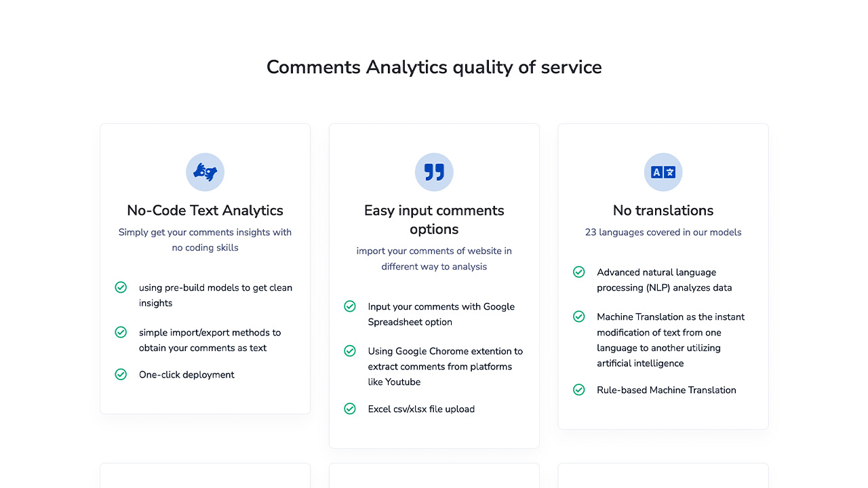Click checkmark beside Excel csv/xlsx upload

[350, 409]
